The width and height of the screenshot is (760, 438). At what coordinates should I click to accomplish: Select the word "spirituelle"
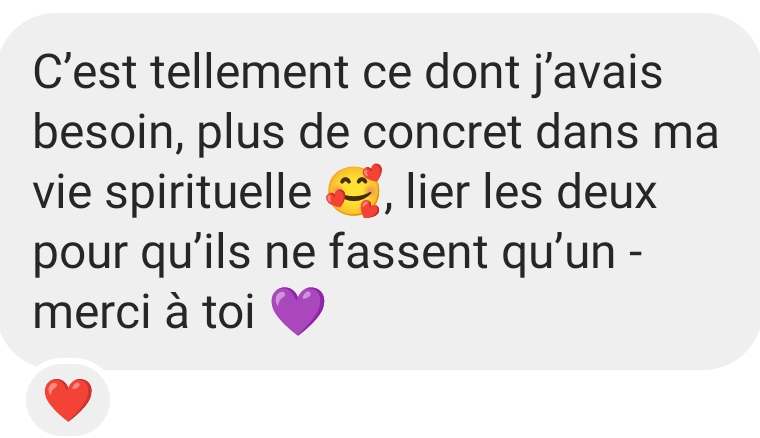(209, 195)
